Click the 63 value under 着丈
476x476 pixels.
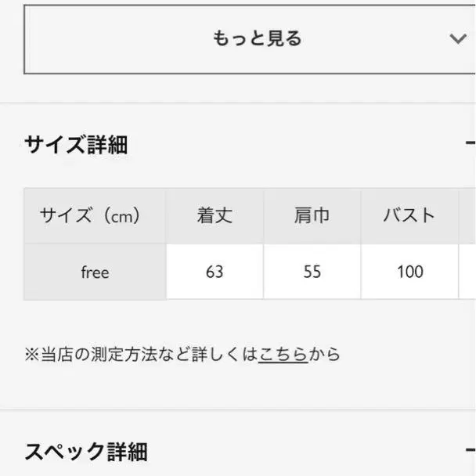pyautogui.click(x=215, y=272)
